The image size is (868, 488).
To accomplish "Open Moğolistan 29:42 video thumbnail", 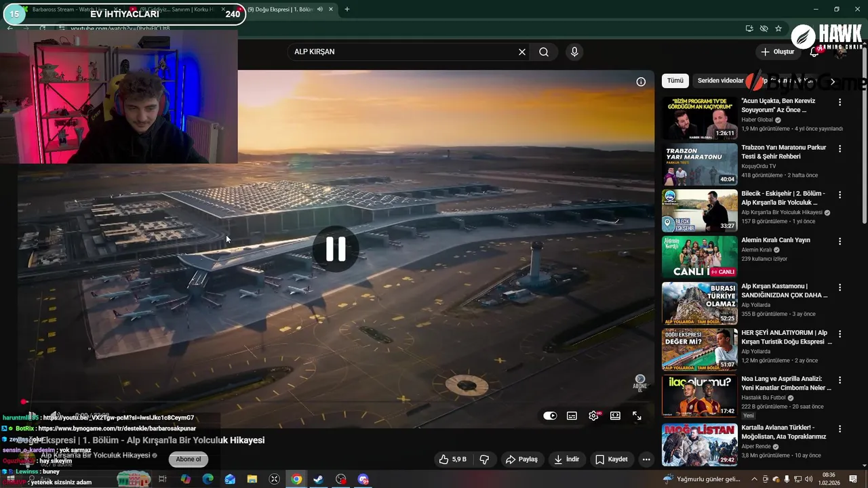I will click(x=699, y=445).
